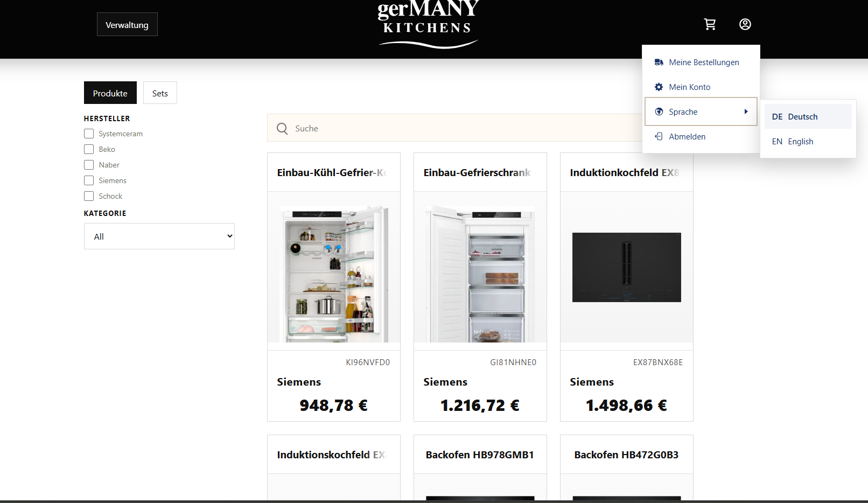The image size is (868, 503).
Task: Click article number GI81NHNE0
Action: 513,362
